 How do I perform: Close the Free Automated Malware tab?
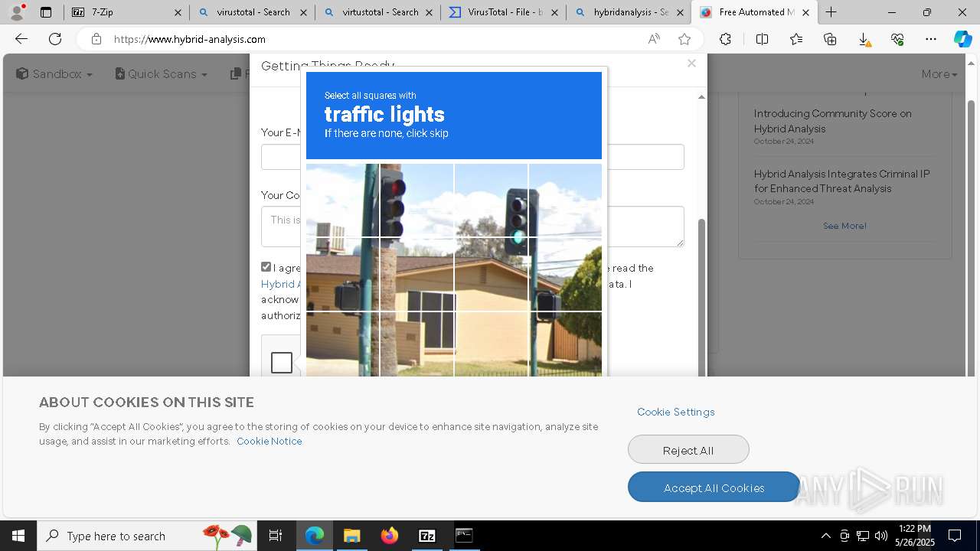click(x=805, y=12)
